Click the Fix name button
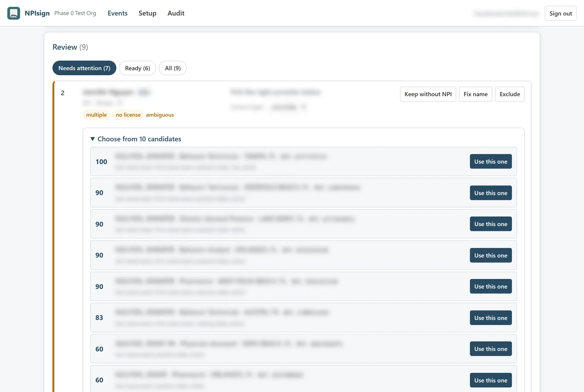584x392 pixels. coord(476,94)
